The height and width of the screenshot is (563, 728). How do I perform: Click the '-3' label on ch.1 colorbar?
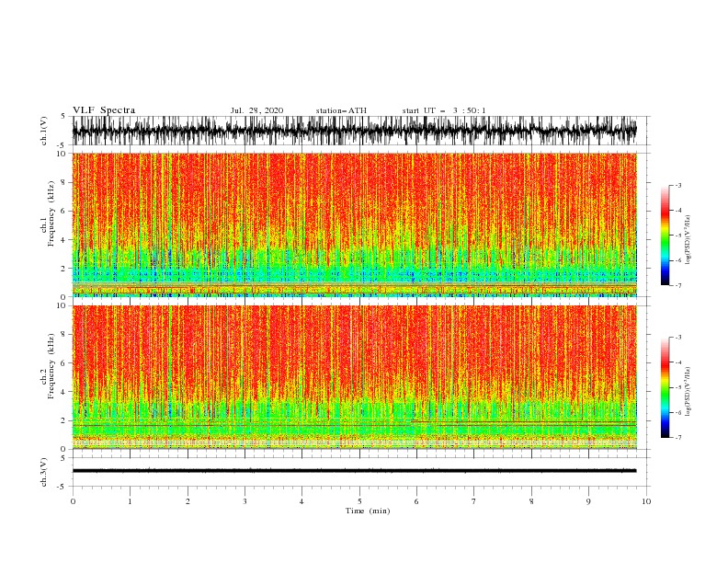coord(677,185)
